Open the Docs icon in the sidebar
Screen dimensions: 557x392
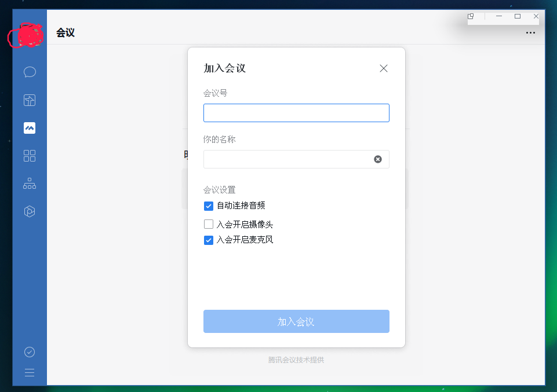[29, 100]
